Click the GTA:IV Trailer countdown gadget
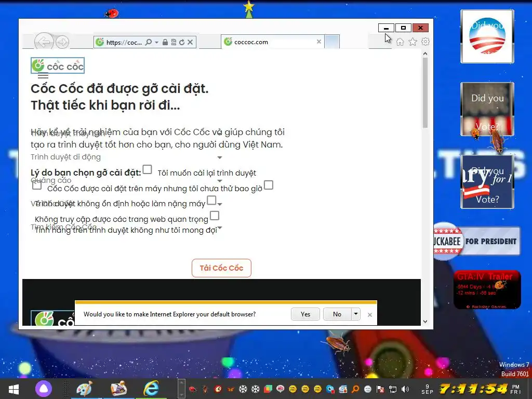The image size is (532, 399). point(487,289)
